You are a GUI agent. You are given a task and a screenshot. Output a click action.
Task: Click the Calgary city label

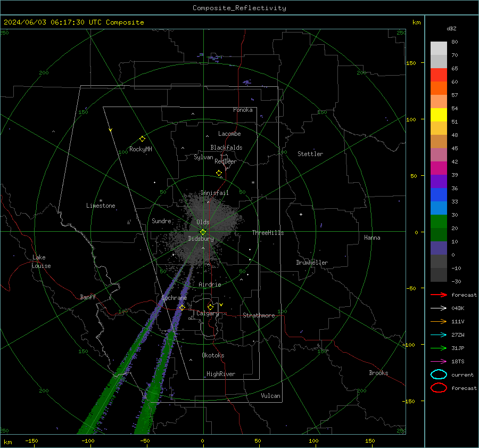click(x=208, y=313)
